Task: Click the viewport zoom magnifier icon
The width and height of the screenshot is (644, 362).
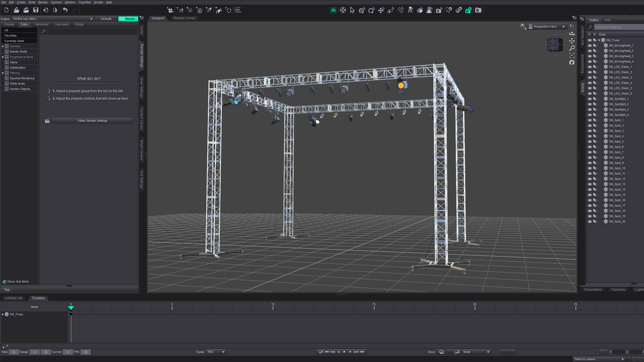Action: (572, 48)
